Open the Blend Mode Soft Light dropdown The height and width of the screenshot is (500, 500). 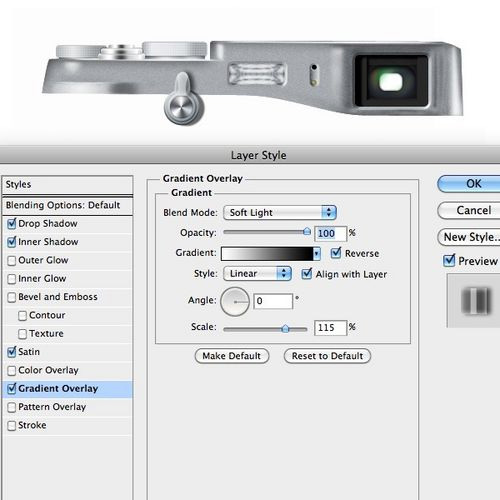280,213
